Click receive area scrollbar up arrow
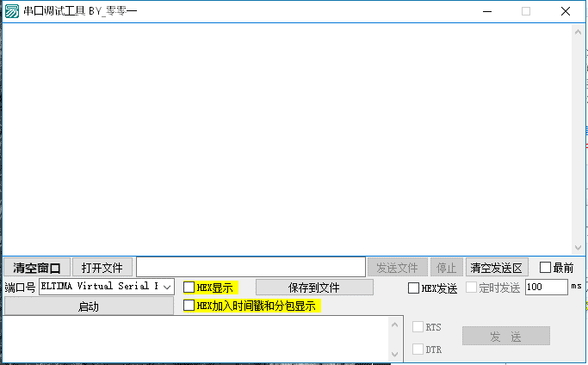588x365 pixels. (x=578, y=32)
